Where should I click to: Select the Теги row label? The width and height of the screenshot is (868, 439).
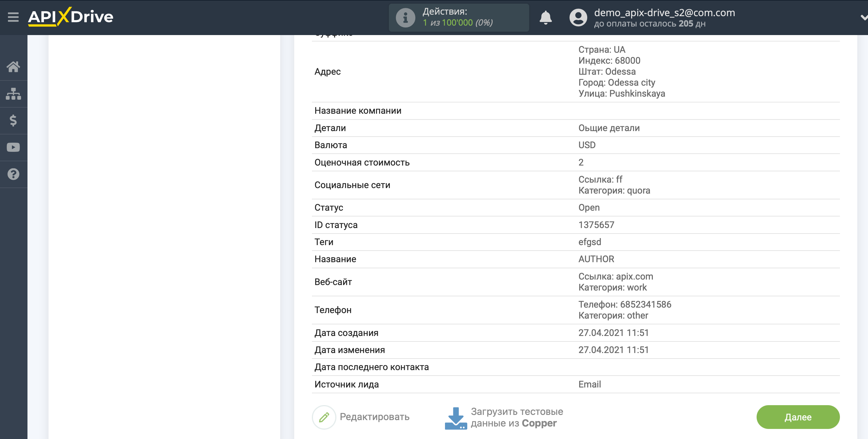coord(324,242)
